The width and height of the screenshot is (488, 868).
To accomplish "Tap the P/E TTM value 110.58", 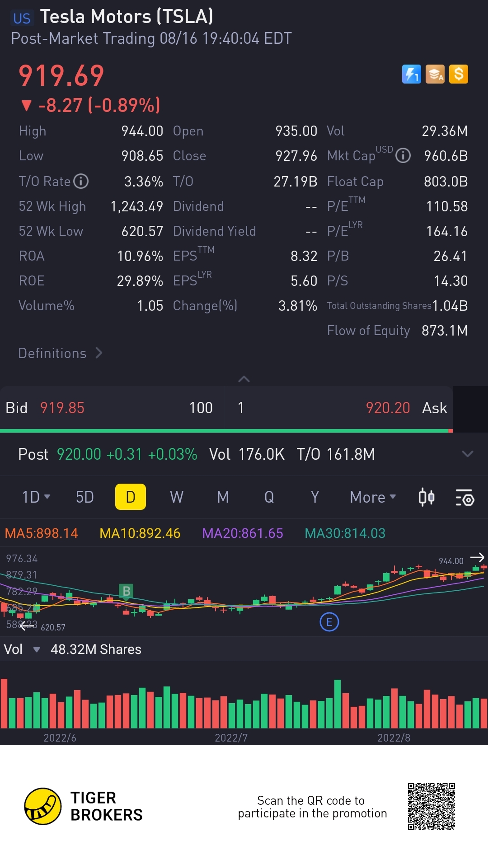I will (447, 206).
